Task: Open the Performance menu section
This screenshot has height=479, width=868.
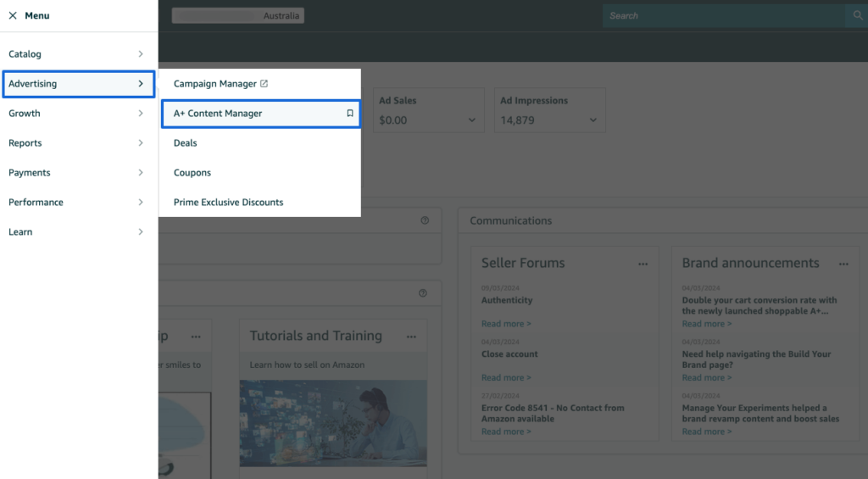Action: [x=79, y=202]
